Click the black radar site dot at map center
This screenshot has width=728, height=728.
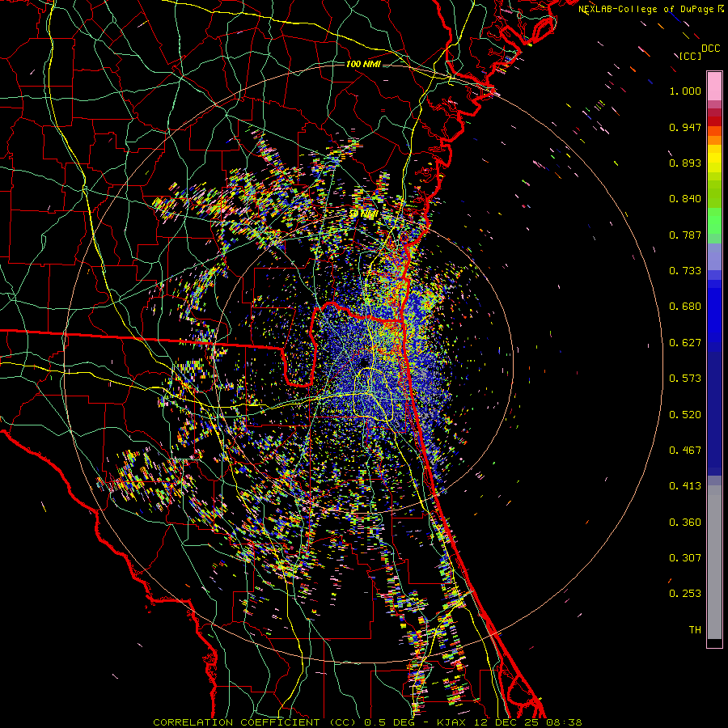click(363, 362)
